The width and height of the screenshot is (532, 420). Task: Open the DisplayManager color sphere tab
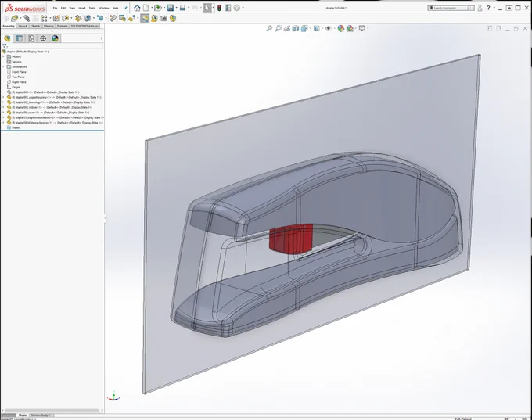[x=55, y=38]
